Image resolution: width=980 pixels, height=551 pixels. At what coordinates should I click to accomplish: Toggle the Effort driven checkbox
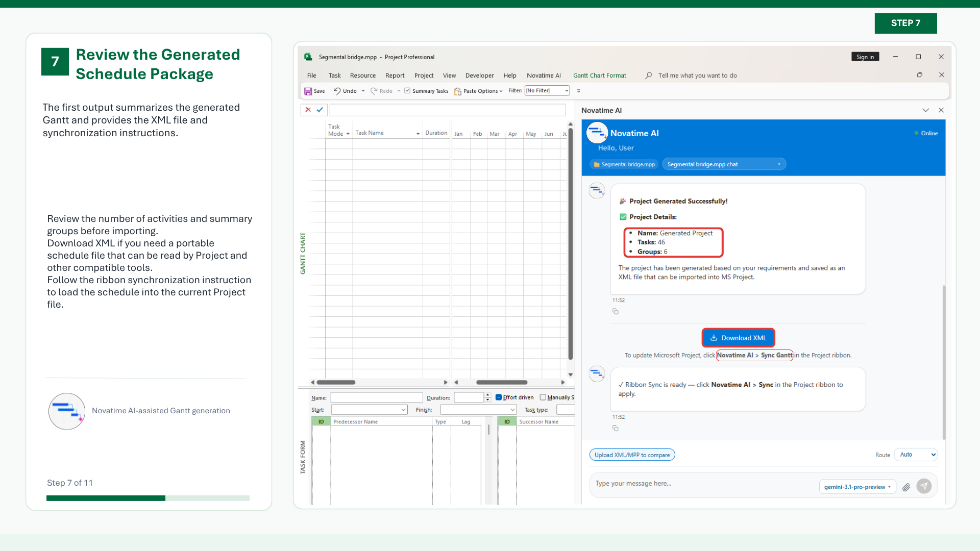click(x=499, y=397)
